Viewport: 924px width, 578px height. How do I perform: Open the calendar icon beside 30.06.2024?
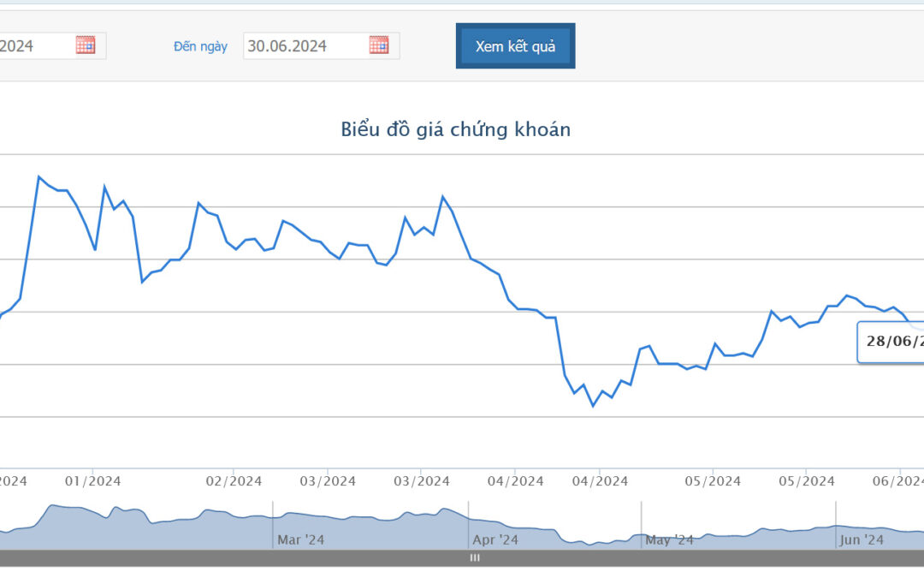point(379,45)
